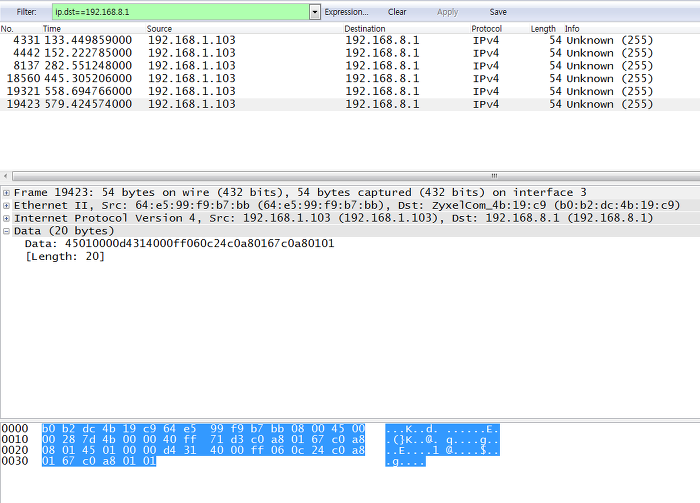Click the left arrow of horizontal scrollbar
Viewport: 700px width, 503px height.
tap(5, 176)
